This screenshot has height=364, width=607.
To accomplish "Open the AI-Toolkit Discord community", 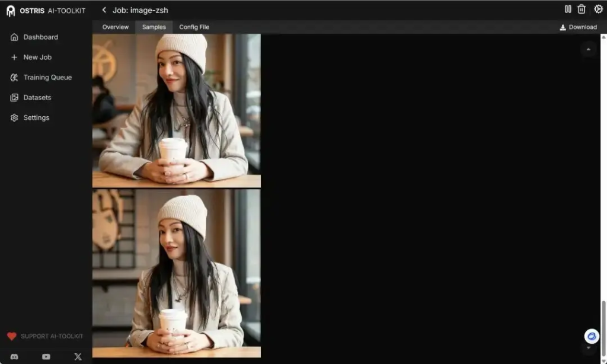I will tap(14, 357).
